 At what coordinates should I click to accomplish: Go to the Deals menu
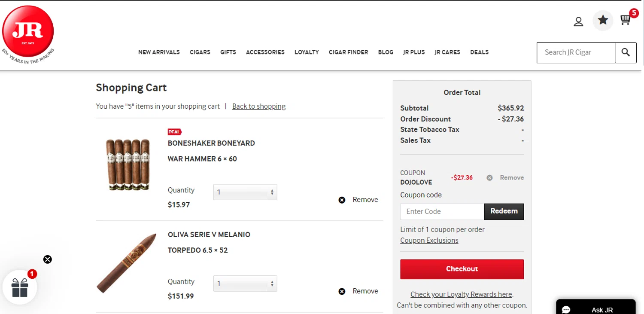[479, 52]
